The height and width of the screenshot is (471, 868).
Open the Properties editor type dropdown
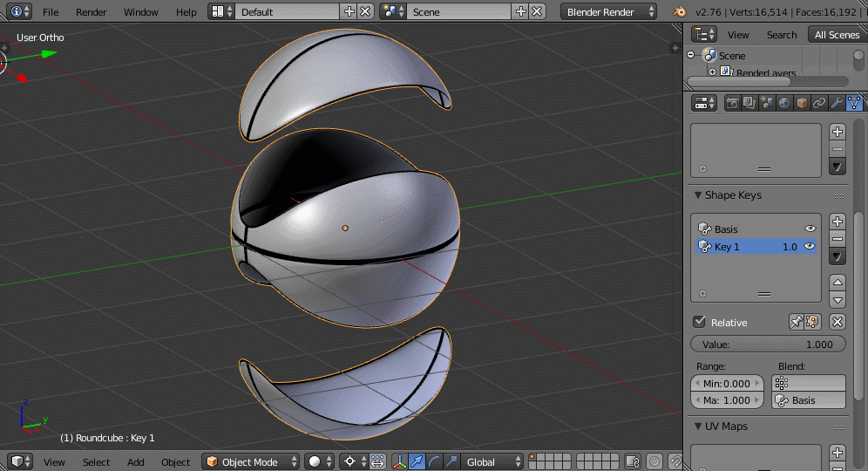705,103
